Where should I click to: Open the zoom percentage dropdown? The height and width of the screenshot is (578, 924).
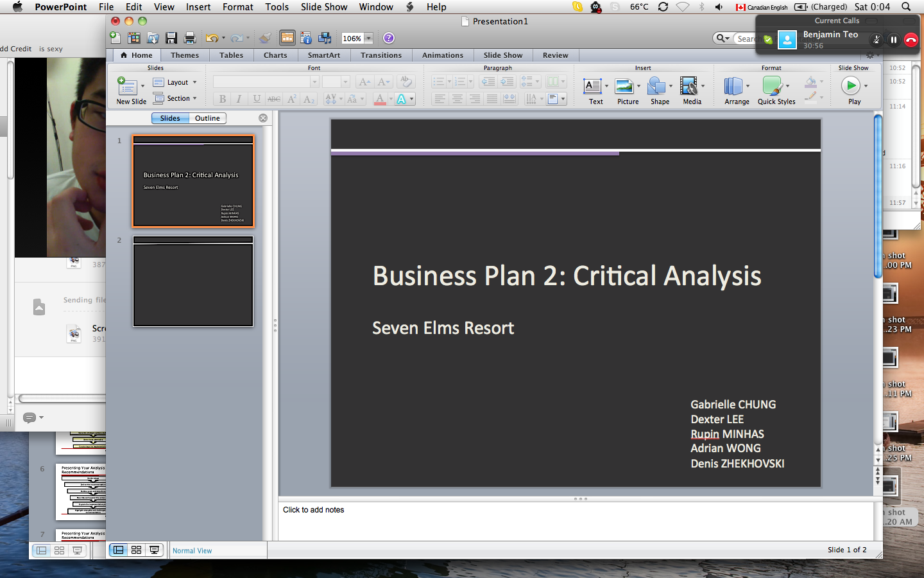(x=368, y=39)
